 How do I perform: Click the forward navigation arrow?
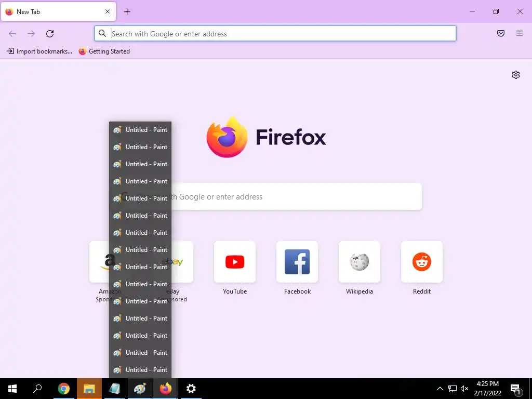tap(31, 34)
